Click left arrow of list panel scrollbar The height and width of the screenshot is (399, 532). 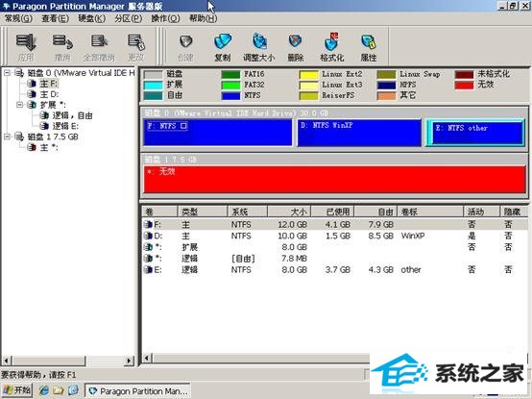tap(147, 358)
